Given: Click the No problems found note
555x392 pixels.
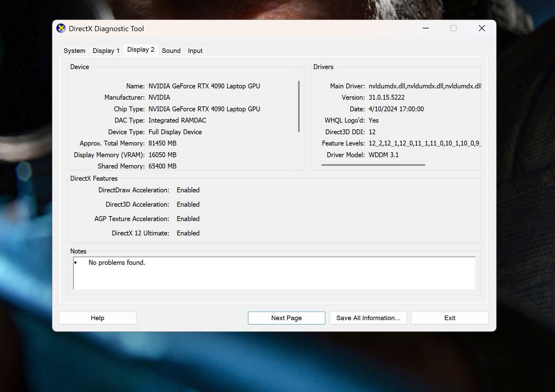Looking at the screenshot, I should [117, 263].
